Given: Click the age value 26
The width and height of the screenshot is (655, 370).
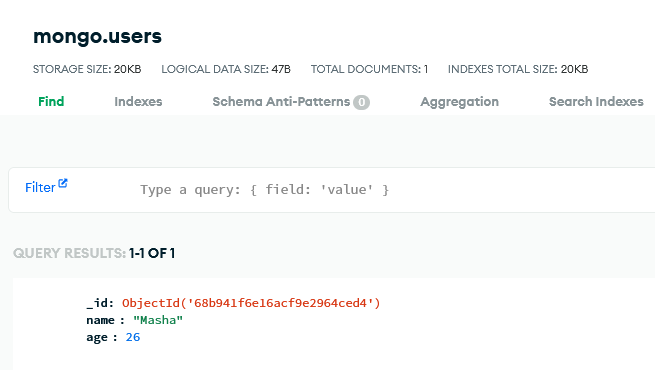Looking at the screenshot, I should tap(133, 337).
